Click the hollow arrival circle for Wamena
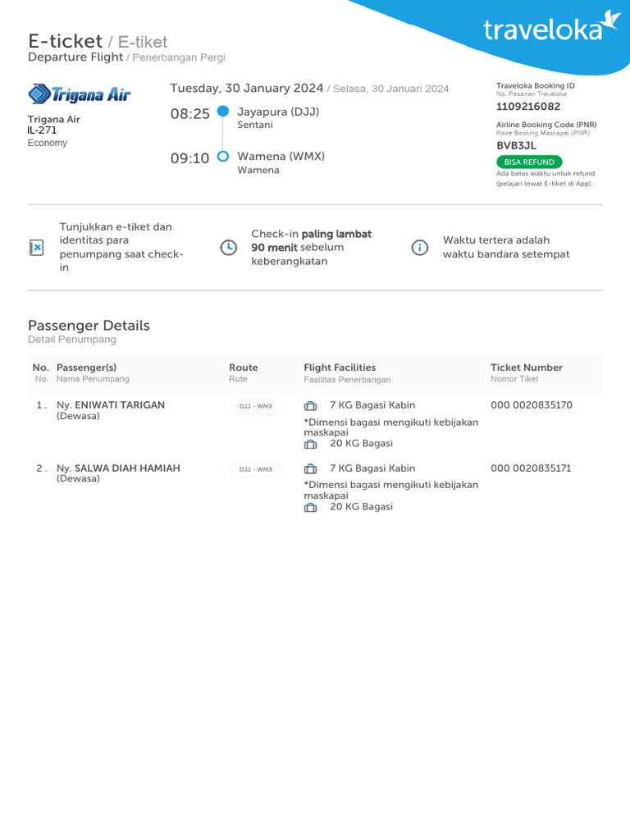The width and height of the screenshot is (630, 840). pyautogui.click(x=222, y=157)
